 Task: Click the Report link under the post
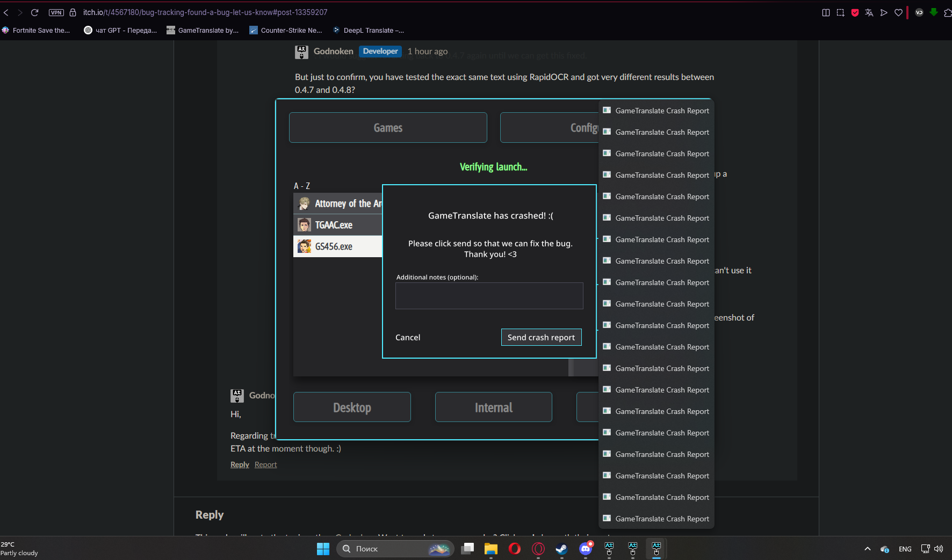[x=265, y=464]
